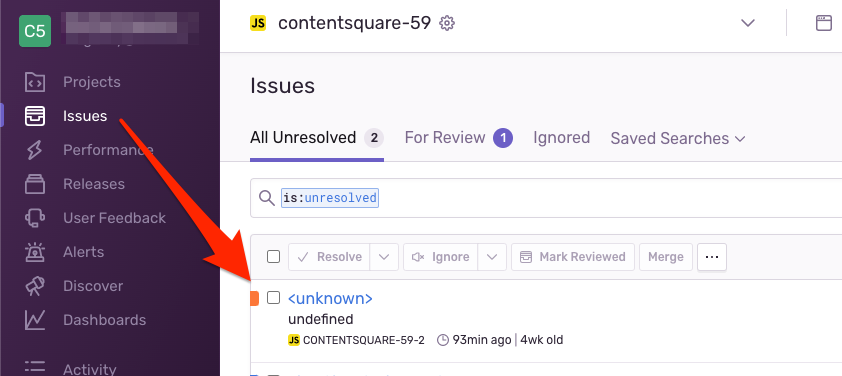Open the <unknown> issue link
The image size is (842, 376).
click(x=330, y=298)
